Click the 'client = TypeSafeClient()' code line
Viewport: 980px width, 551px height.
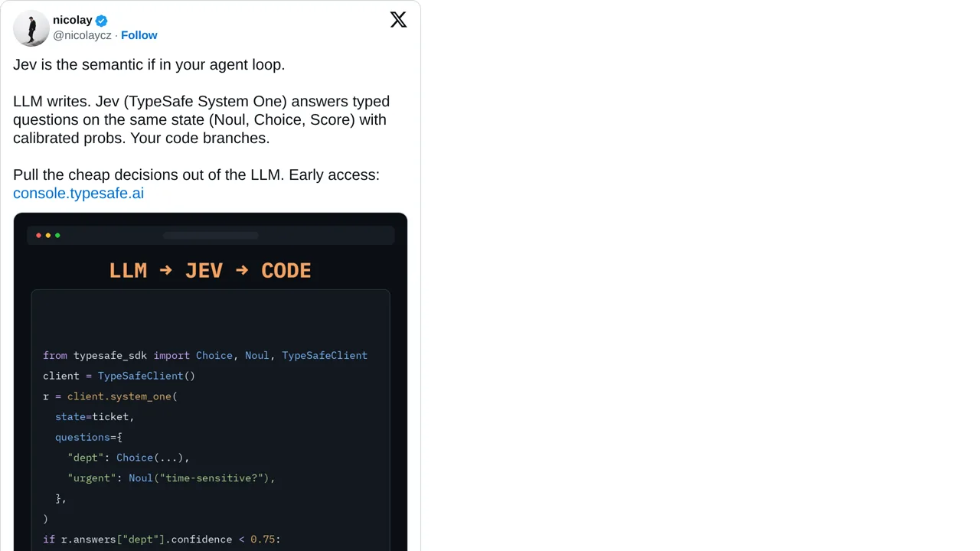(x=119, y=376)
